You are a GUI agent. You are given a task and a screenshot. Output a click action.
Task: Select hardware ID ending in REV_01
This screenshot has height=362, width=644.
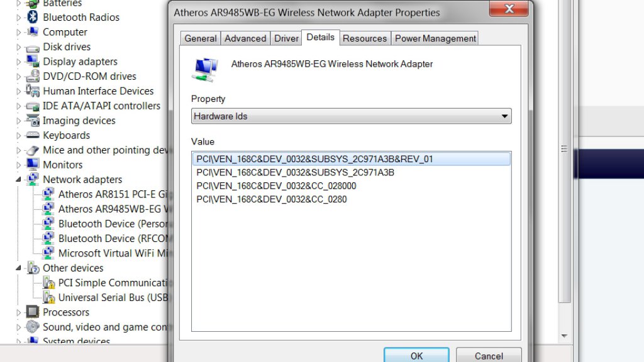[351, 159]
